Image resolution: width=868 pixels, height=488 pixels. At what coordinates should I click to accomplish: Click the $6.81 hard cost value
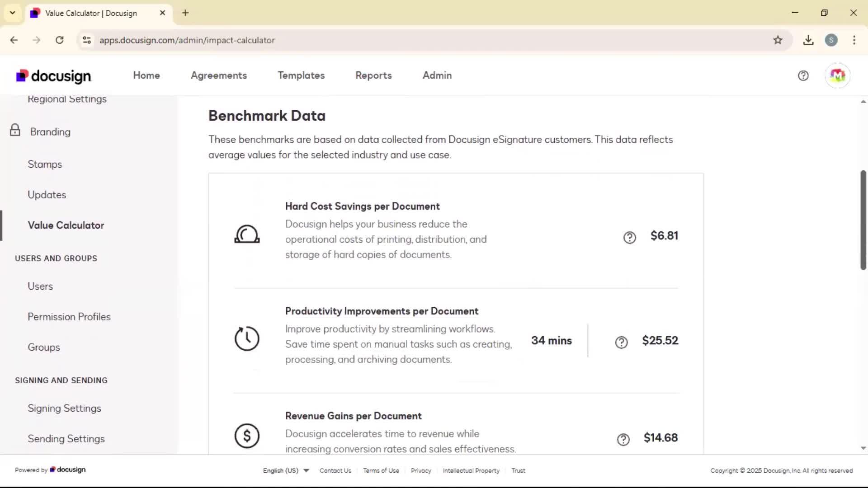point(664,236)
